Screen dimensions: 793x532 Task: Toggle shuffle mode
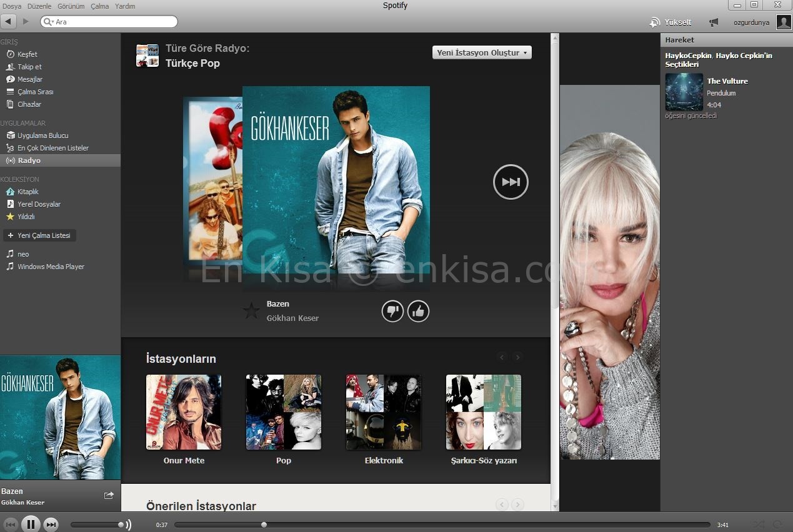[x=759, y=525]
